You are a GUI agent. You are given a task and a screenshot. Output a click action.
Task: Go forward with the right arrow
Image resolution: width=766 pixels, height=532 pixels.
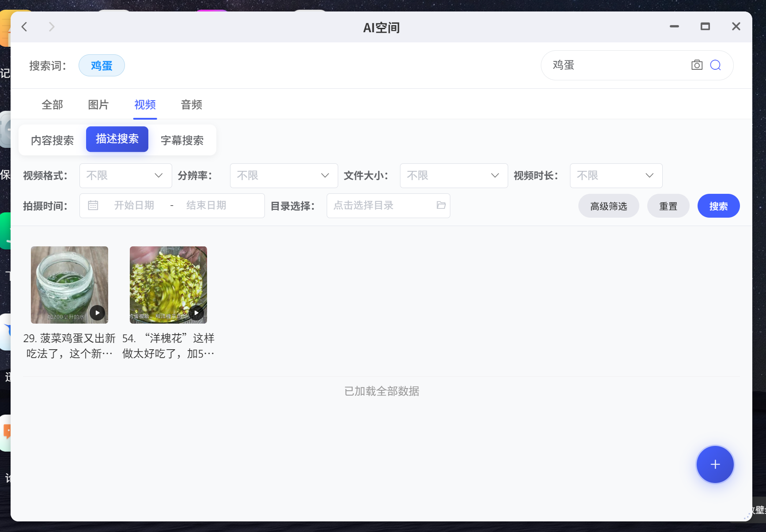pos(52,27)
